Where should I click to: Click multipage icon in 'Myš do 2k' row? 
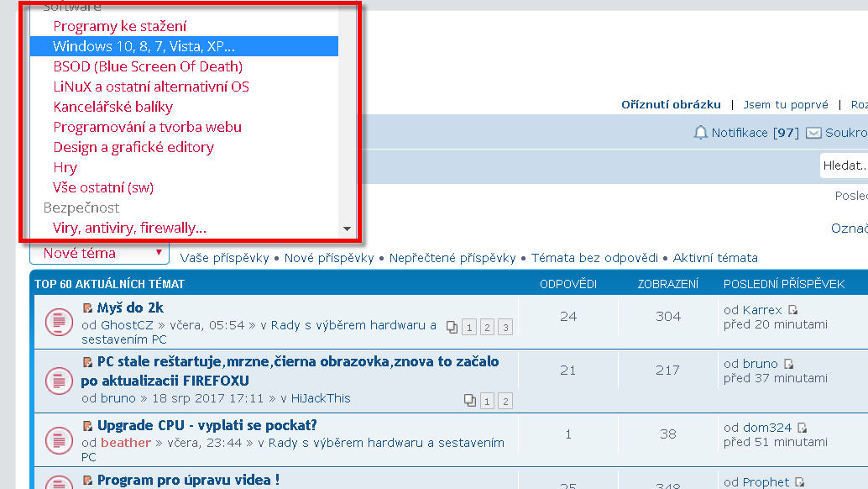click(x=452, y=327)
